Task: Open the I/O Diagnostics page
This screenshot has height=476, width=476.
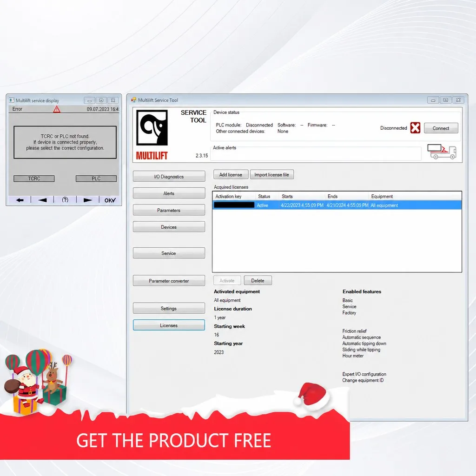Action: (169, 176)
